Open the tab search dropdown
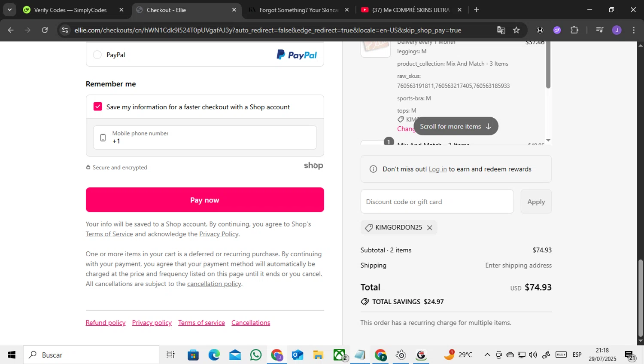This screenshot has width=644, height=364. (x=9, y=10)
